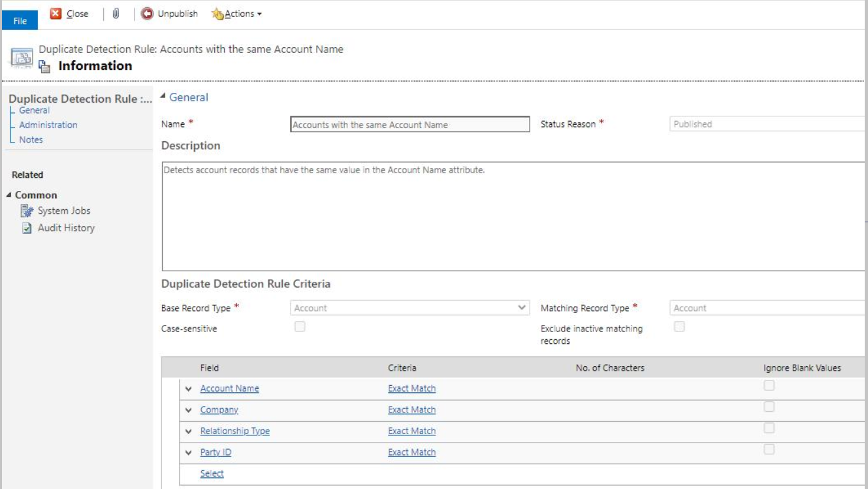Screen dimensions: 868x489
Task: Click the Company field link
Action: coord(219,410)
